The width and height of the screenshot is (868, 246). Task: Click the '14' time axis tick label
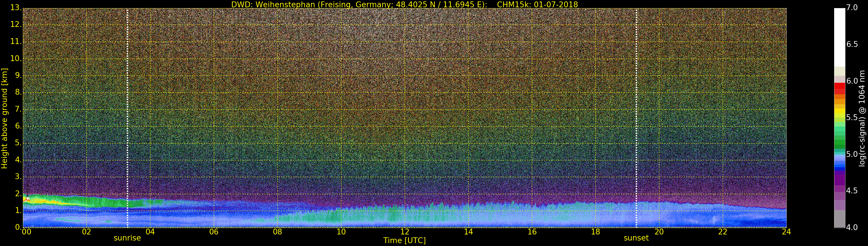point(468,232)
